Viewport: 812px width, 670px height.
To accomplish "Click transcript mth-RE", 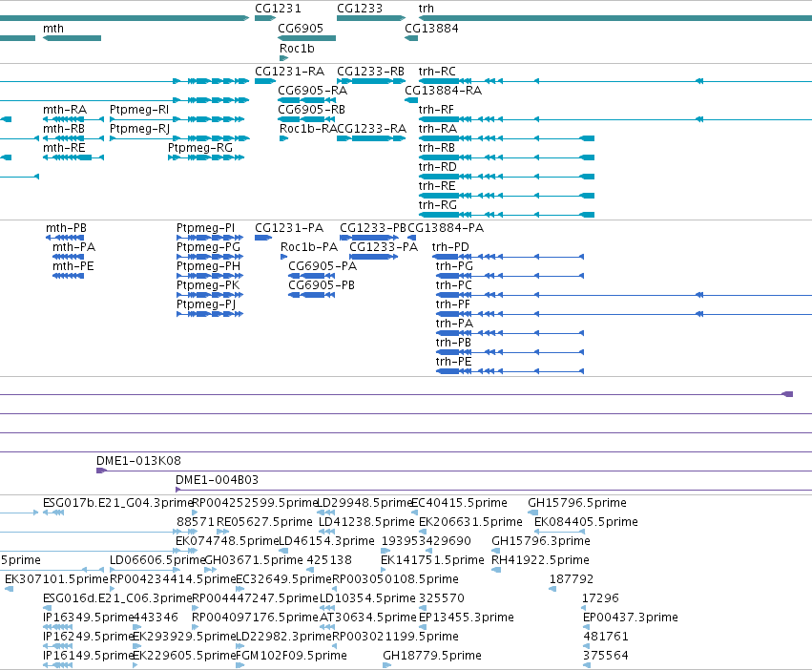I will [x=73, y=157].
